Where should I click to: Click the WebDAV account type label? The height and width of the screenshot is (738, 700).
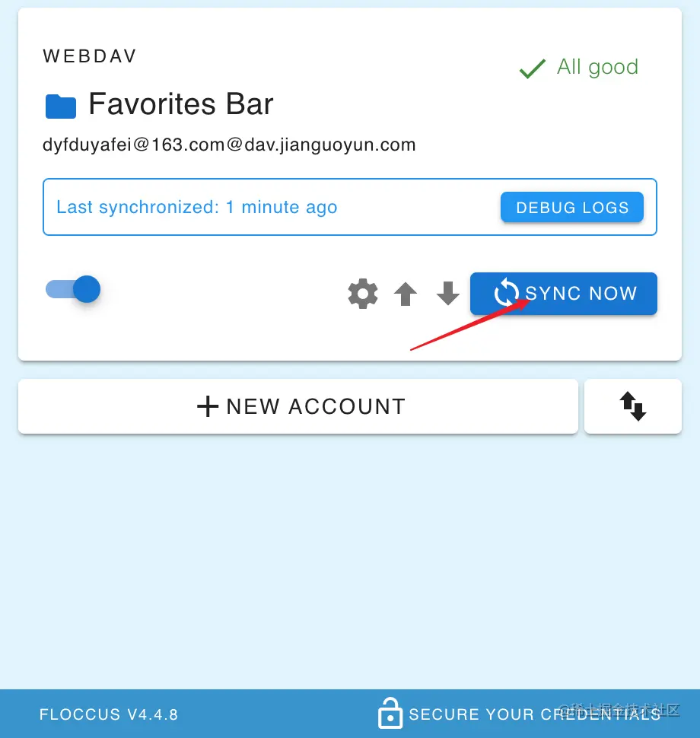point(90,56)
